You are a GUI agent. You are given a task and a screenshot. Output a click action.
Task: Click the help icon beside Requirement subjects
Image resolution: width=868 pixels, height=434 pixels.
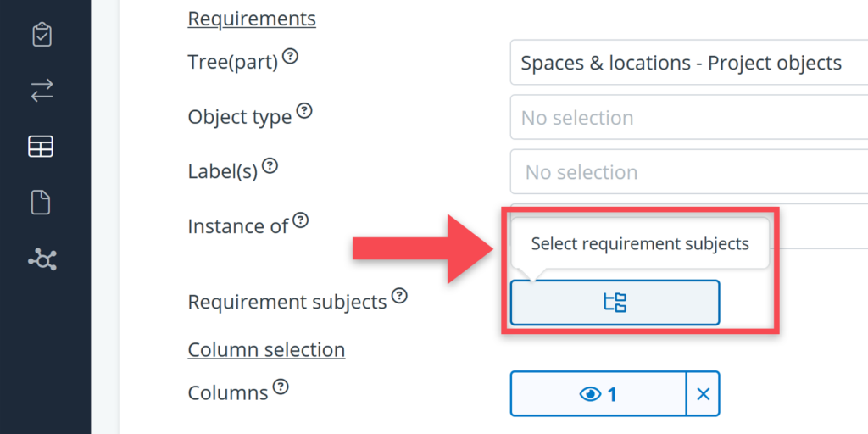399,296
